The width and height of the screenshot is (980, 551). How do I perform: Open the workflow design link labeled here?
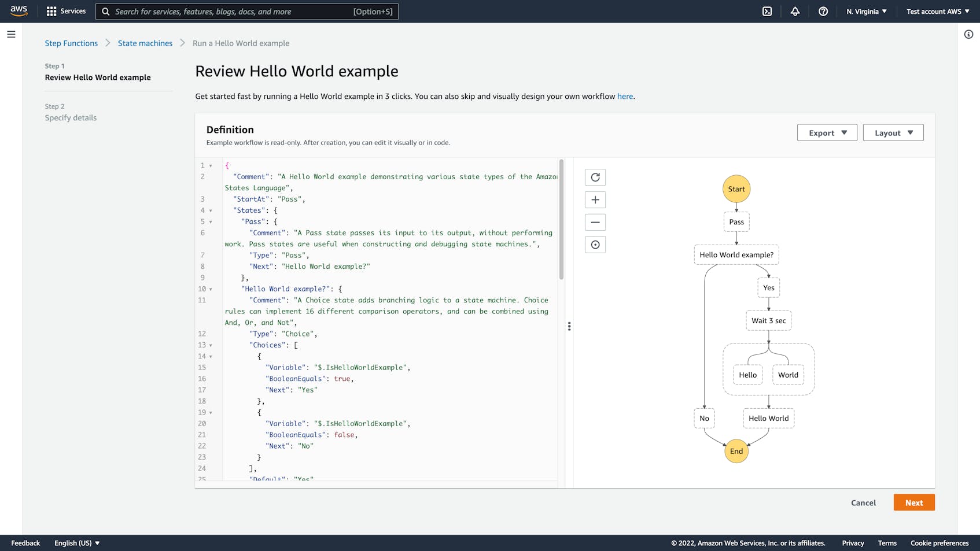point(625,96)
